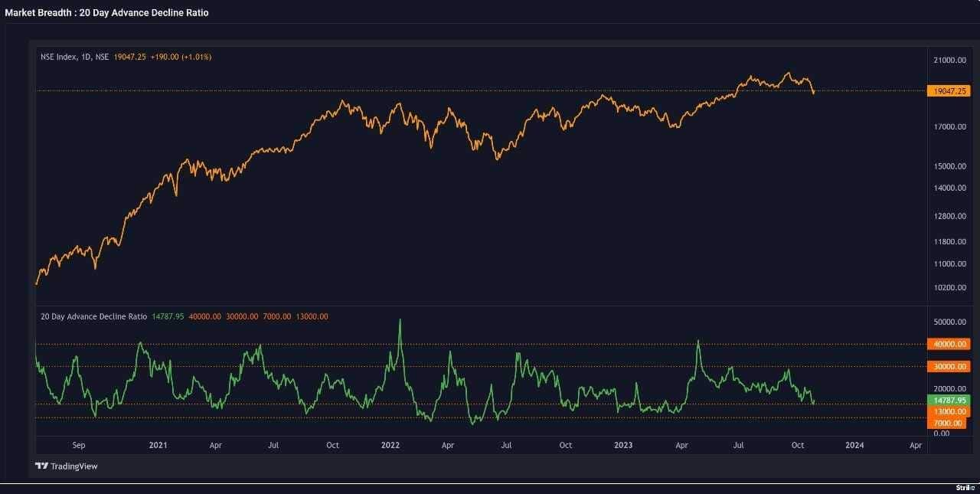Click the Strike logo in bottom corner

965,487
